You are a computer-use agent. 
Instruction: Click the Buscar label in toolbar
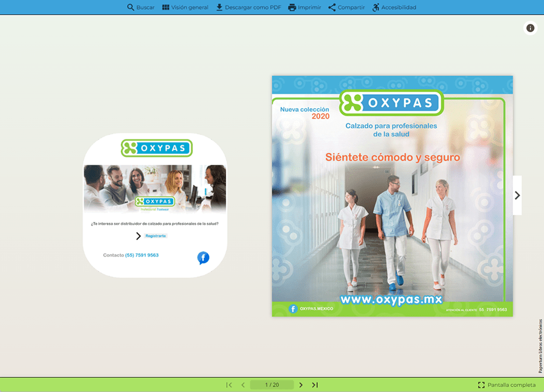[145, 7]
